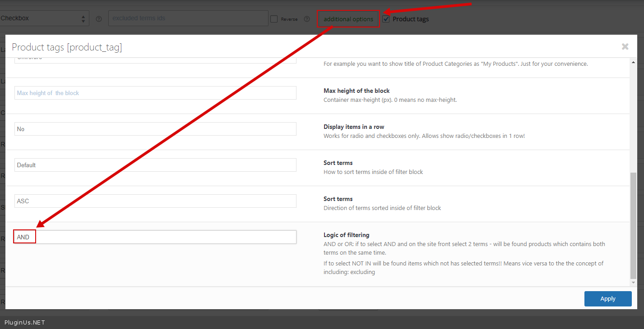The image size is (644, 329).
Task: Click help icon beside the Checkbox type dropdown
Action: point(99,19)
